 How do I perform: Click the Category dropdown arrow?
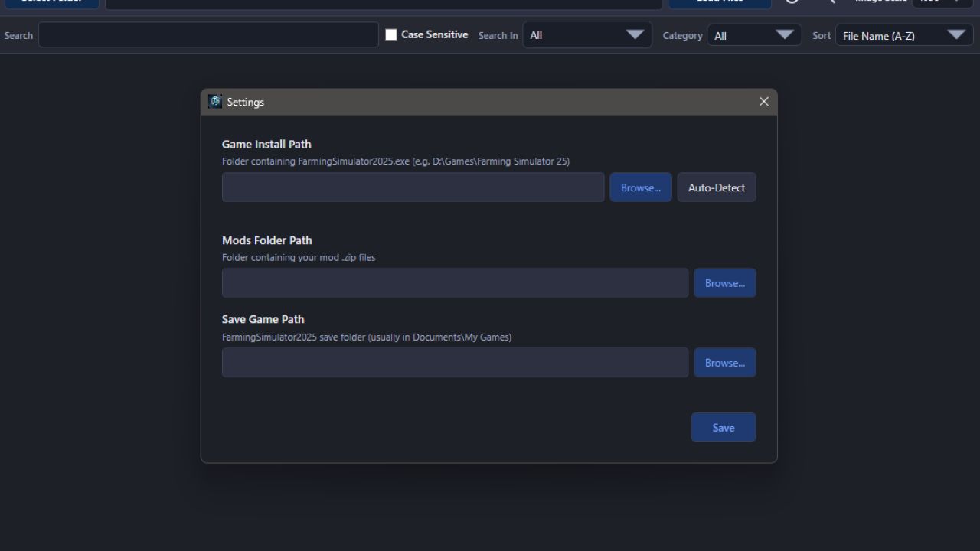(785, 34)
